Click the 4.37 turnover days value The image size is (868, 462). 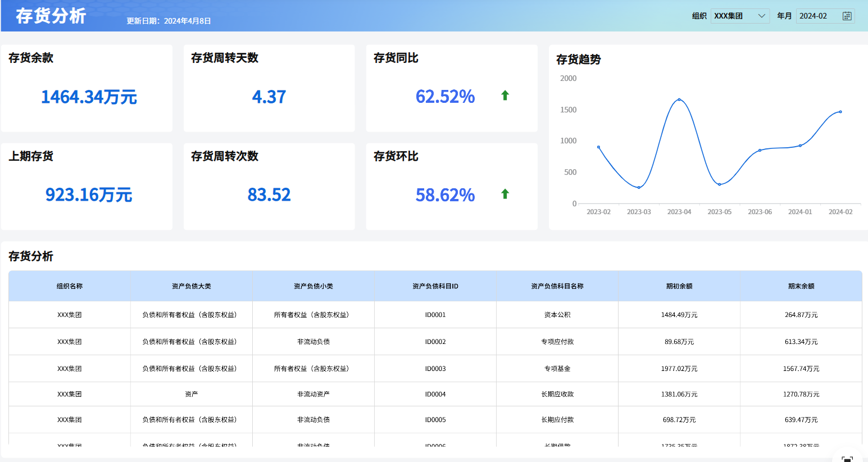coord(269,97)
